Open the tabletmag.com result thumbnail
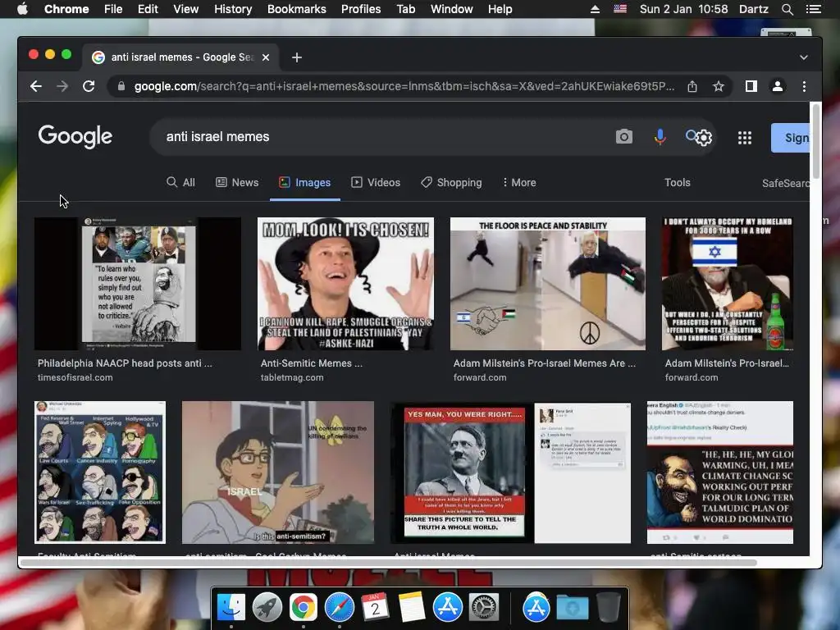Viewport: 840px width, 630px height. tap(345, 283)
